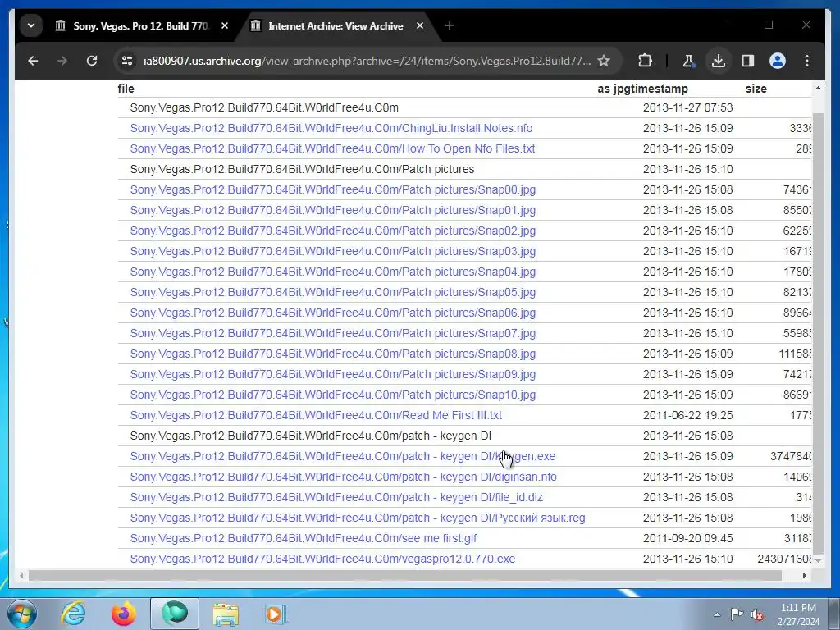
Task: Open the Snap05.jpg file link
Action: [333, 293]
